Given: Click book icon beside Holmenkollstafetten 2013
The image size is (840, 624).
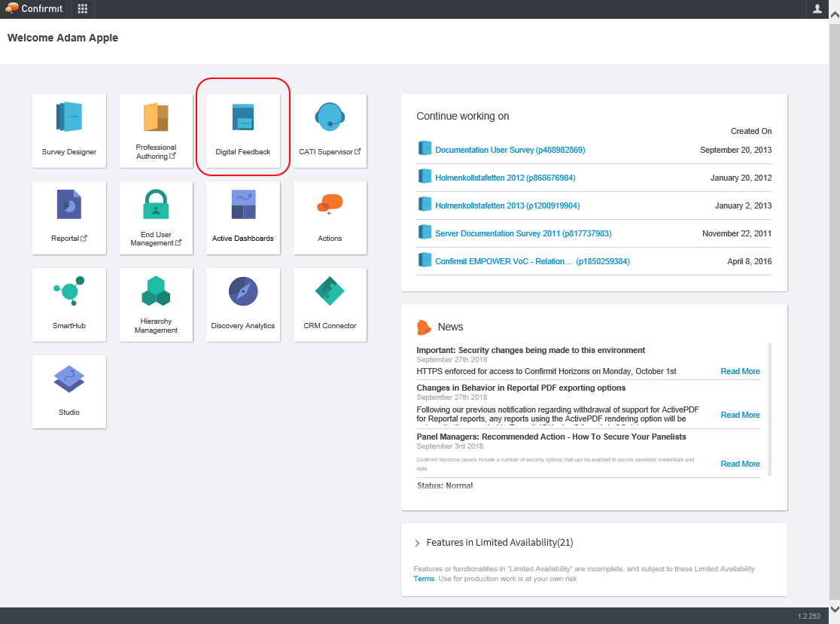Looking at the screenshot, I should 425,204.
